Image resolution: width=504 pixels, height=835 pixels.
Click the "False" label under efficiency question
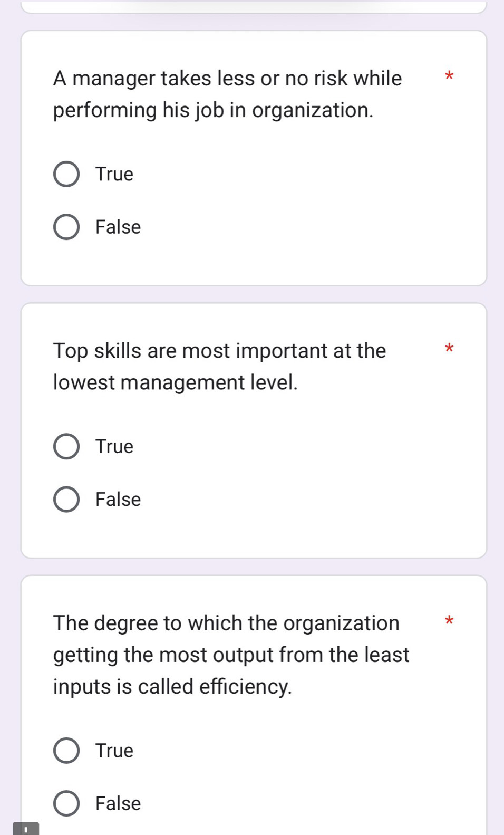118,803
